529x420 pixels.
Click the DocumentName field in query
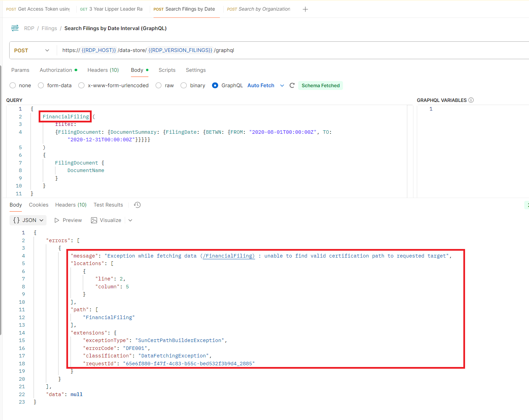tap(86, 170)
